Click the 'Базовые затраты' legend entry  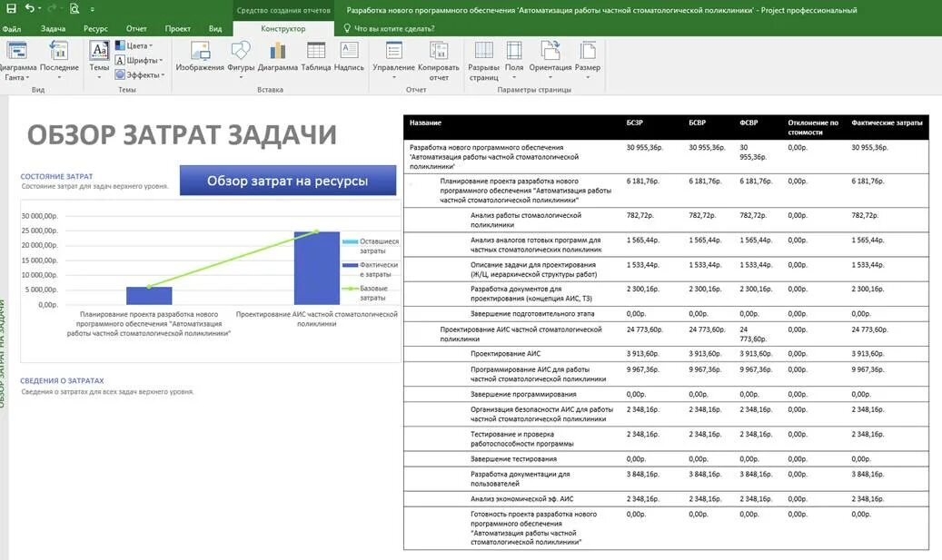366,292
